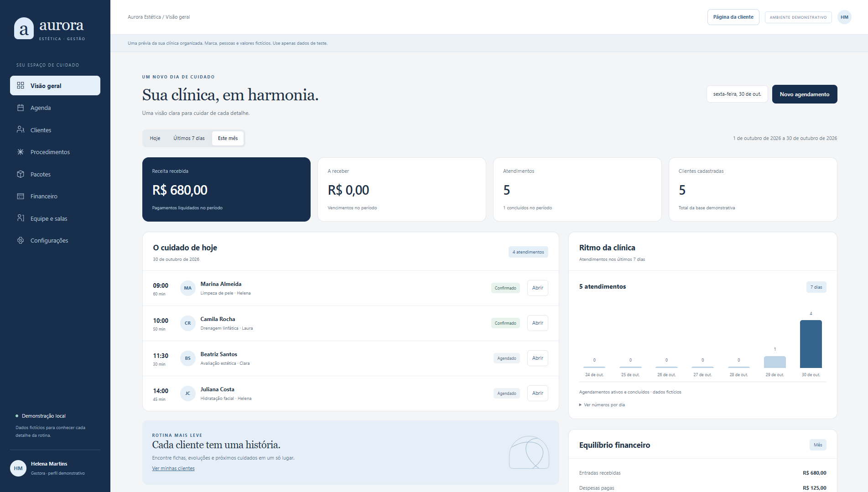Click the Financeiro card icon
Screen dimensions: 868x492
21,196
